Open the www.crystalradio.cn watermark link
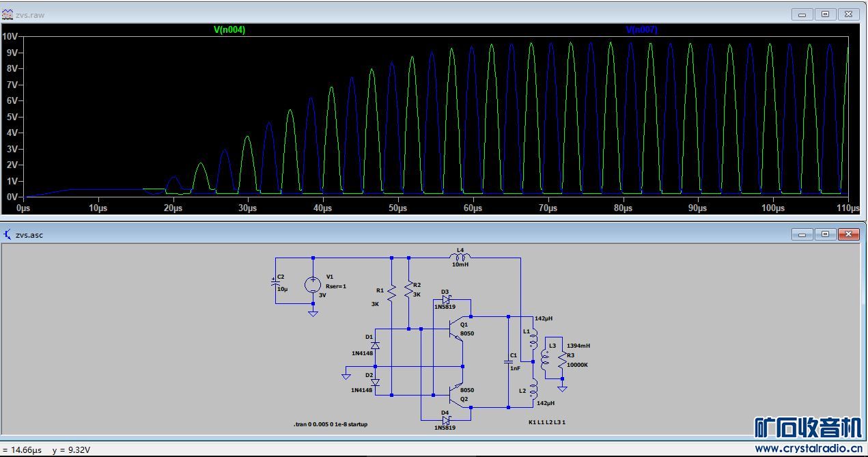868x457 pixels. (x=809, y=449)
